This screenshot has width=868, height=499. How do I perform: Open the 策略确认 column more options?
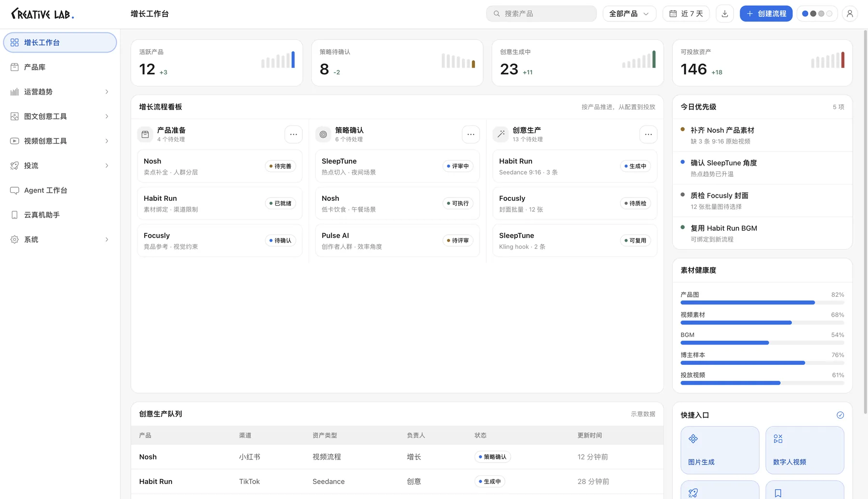471,134
